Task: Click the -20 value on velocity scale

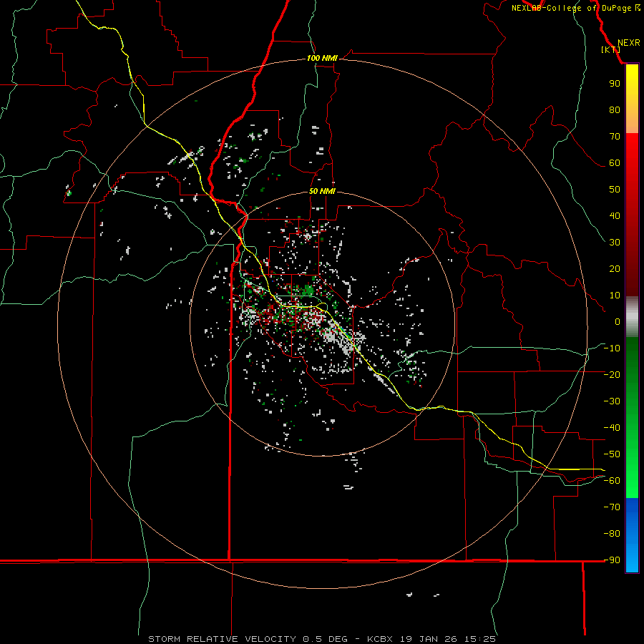Action: [x=612, y=375]
